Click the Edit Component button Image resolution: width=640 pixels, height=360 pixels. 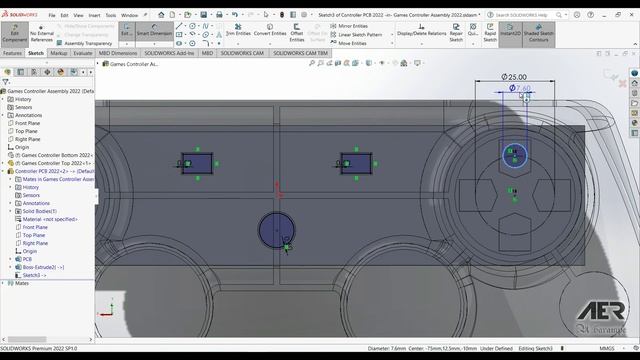15,34
